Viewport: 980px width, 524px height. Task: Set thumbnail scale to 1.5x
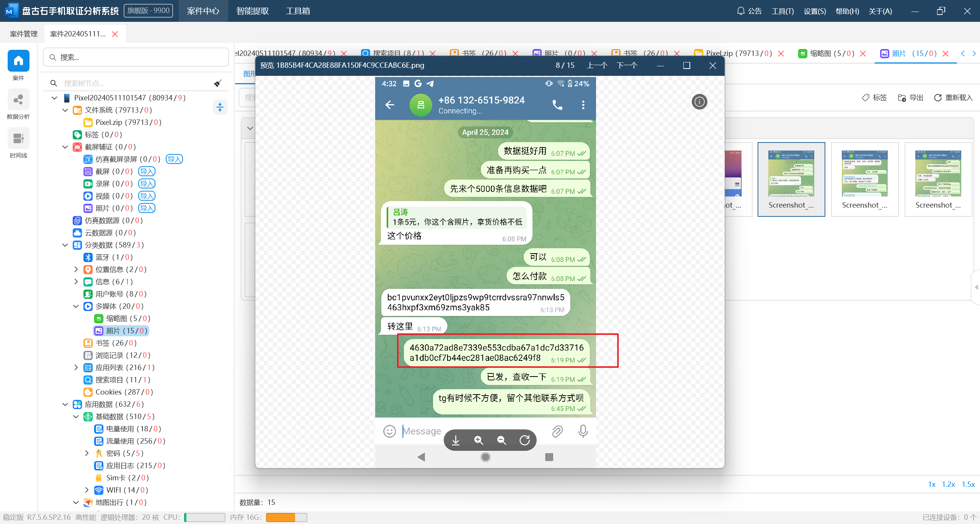(x=968, y=484)
